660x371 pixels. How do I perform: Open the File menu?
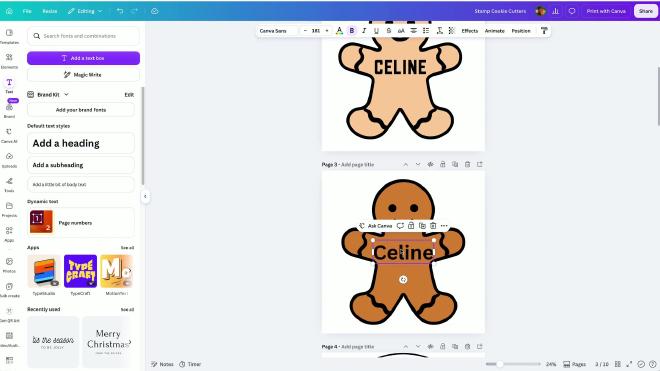pyautogui.click(x=27, y=11)
